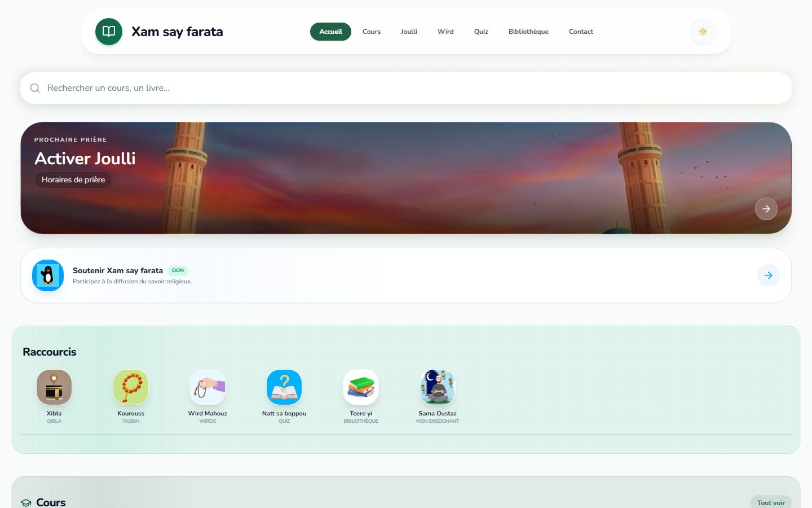This screenshot has height=508, width=812.
Task: Click the Raccourcis section heading
Action: tap(50, 352)
